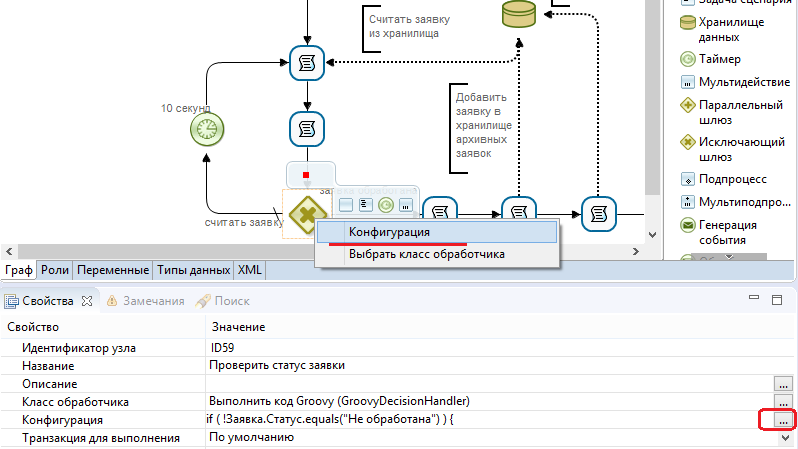Expand the Транзакция для выполнения dropdown
Screen dimensions: 798x449
point(784,438)
